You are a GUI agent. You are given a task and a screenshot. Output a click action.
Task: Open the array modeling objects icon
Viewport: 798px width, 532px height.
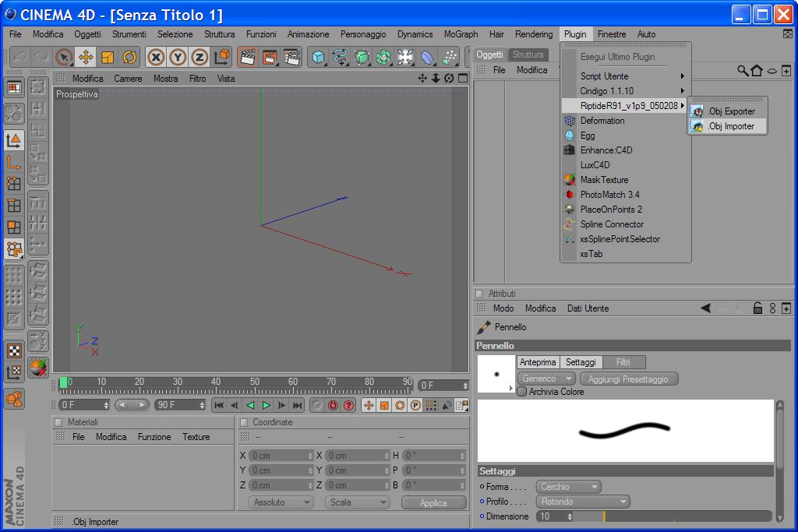pyautogui.click(x=383, y=58)
